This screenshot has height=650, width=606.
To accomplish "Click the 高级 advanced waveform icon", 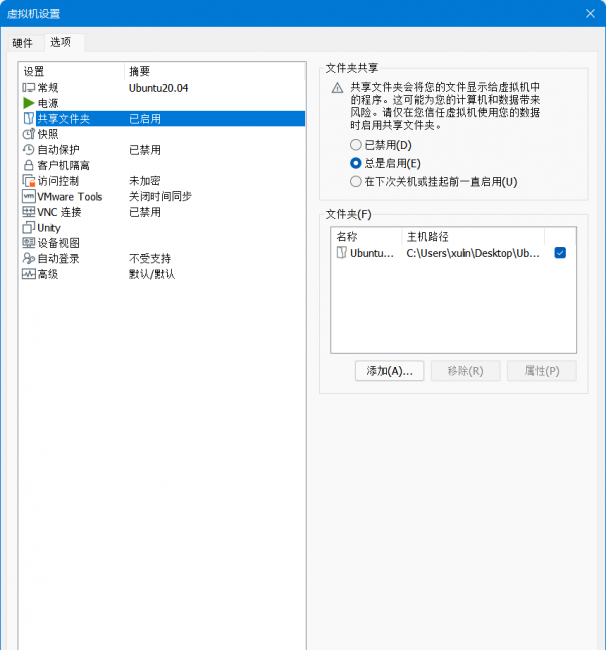I will pyautogui.click(x=28, y=274).
